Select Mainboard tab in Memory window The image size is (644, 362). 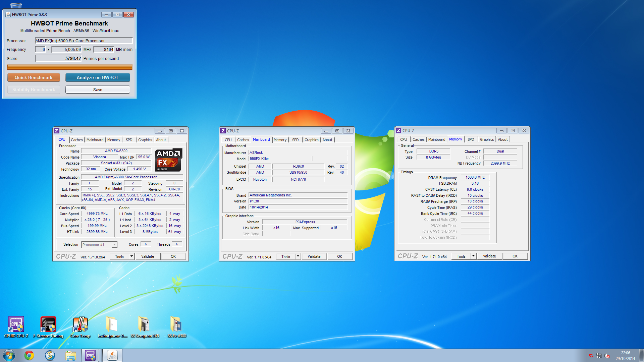436,139
